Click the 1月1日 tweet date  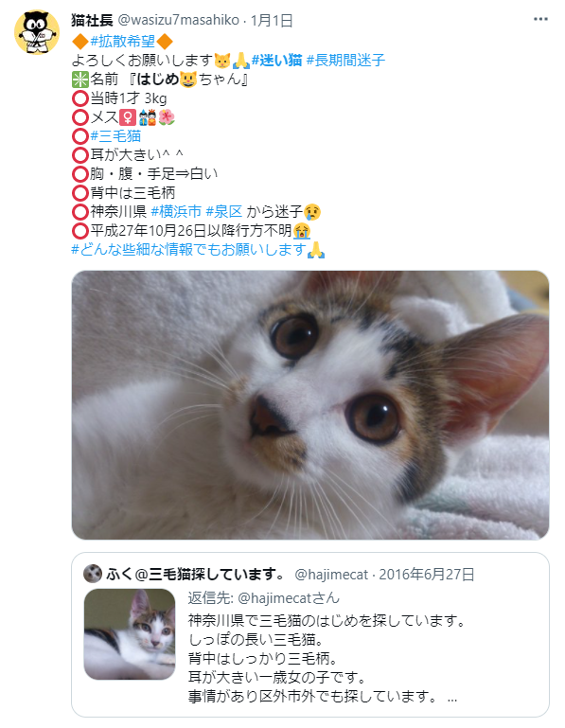tap(272, 21)
